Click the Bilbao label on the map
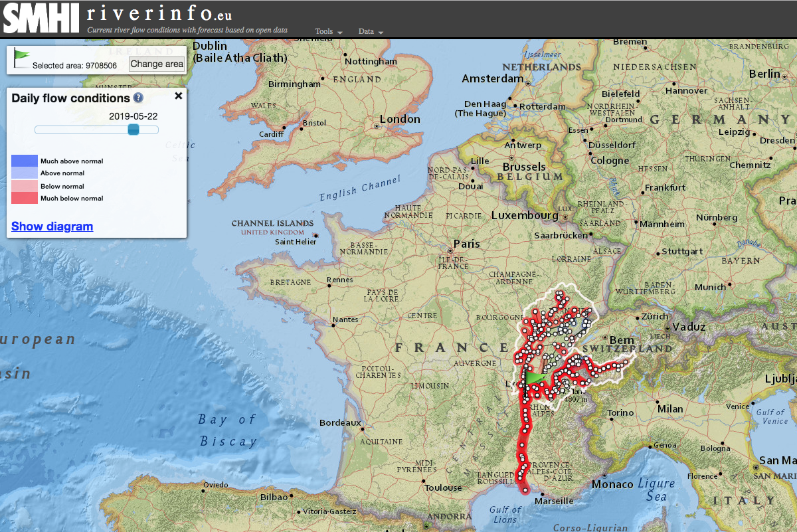 (x=274, y=497)
